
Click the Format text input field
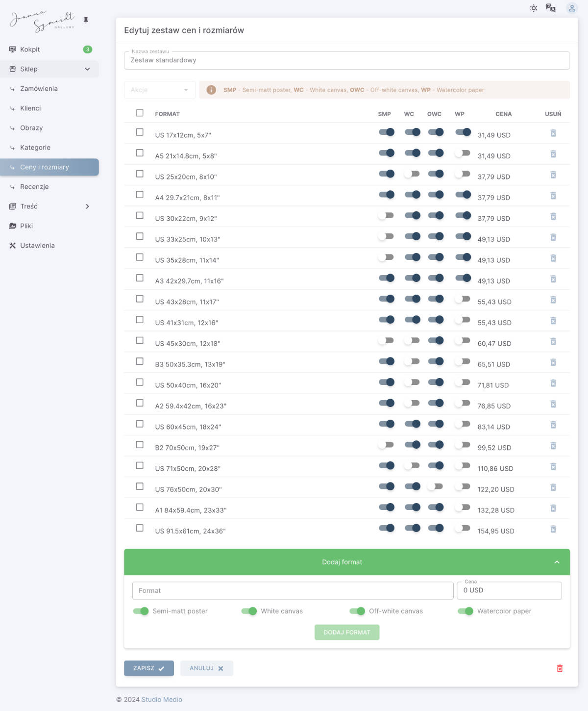point(293,590)
